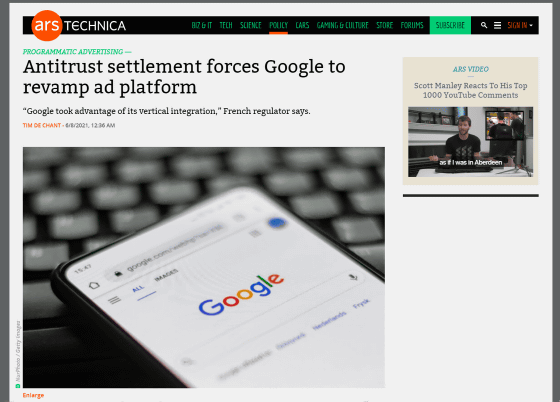Viewport: 560px width, 402px height.
Task: Click the Ars Video heading
Action: (x=470, y=69)
